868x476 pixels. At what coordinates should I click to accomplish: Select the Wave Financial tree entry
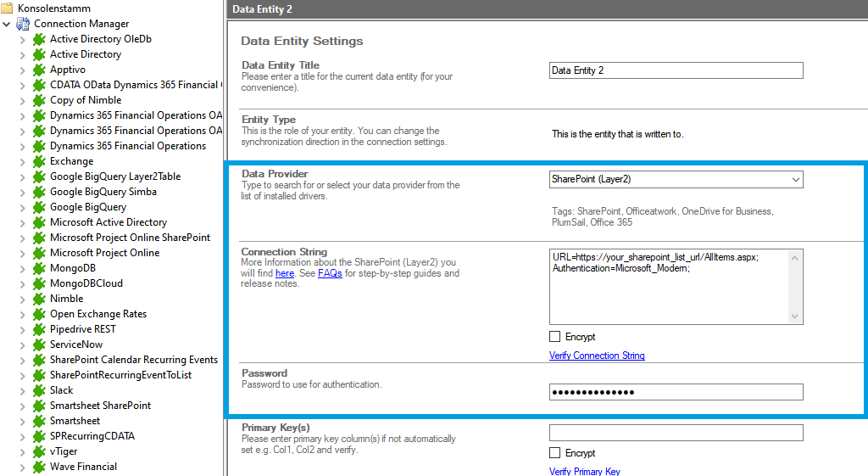pyautogui.click(x=84, y=467)
